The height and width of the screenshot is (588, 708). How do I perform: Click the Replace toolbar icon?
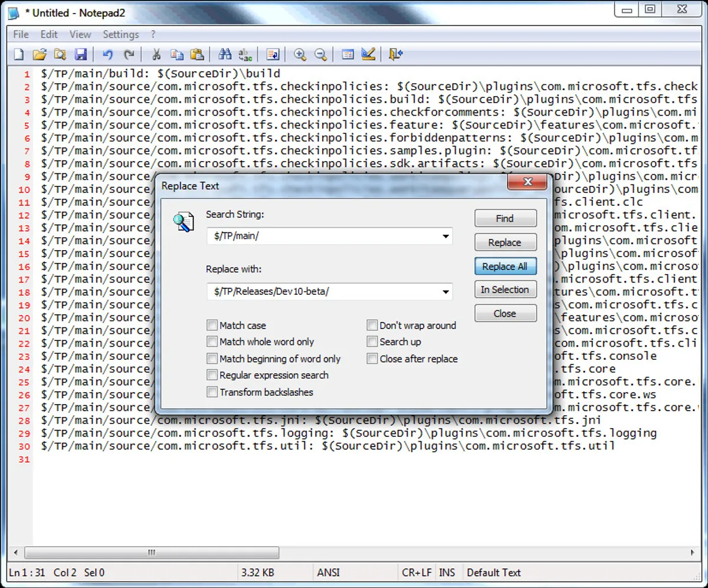[245, 55]
